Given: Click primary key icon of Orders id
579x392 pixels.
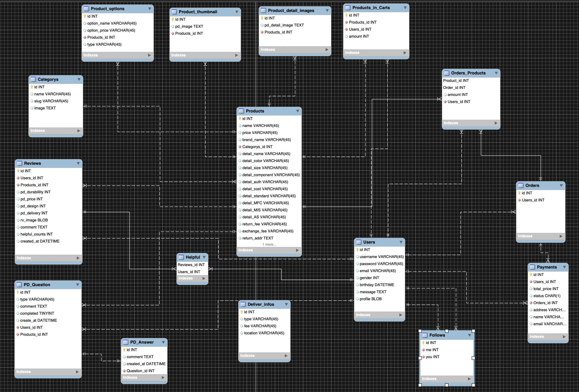Looking at the screenshot, I should pyautogui.click(x=519, y=193).
